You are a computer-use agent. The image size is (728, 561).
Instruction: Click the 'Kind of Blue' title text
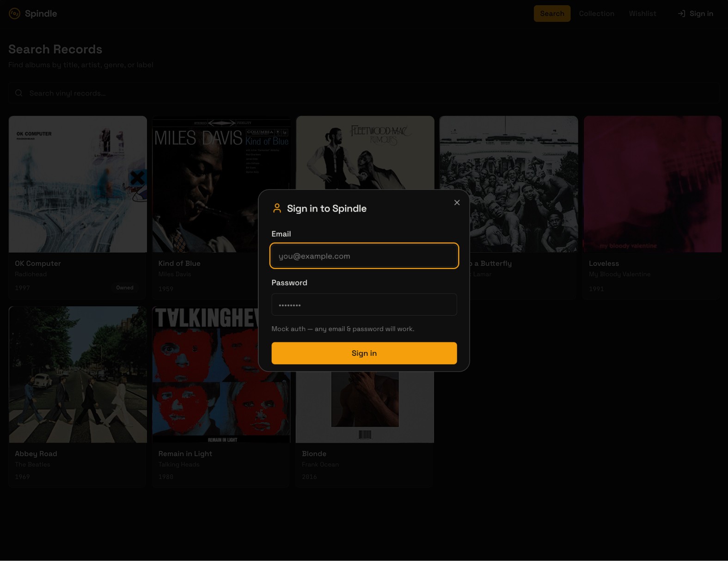pyautogui.click(x=179, y=263)
